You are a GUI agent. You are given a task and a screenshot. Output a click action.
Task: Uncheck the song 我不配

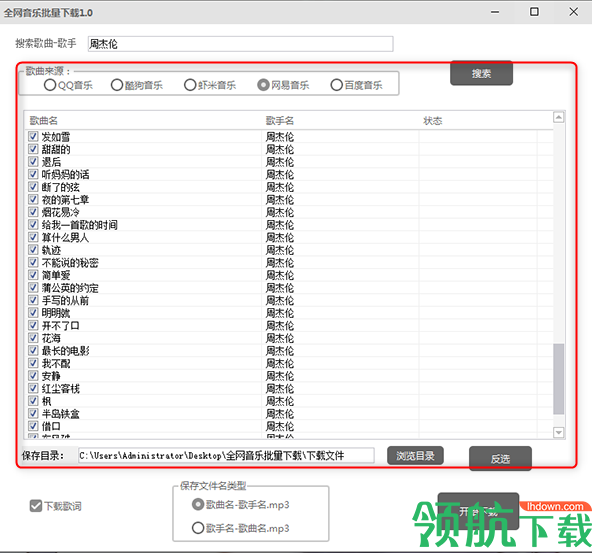(33, 363)
